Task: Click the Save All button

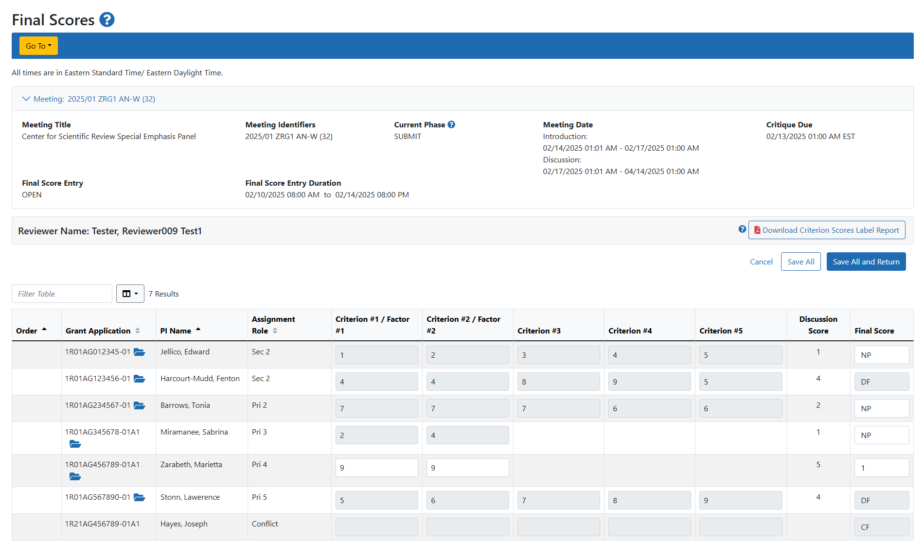Action: click(800, 262)
